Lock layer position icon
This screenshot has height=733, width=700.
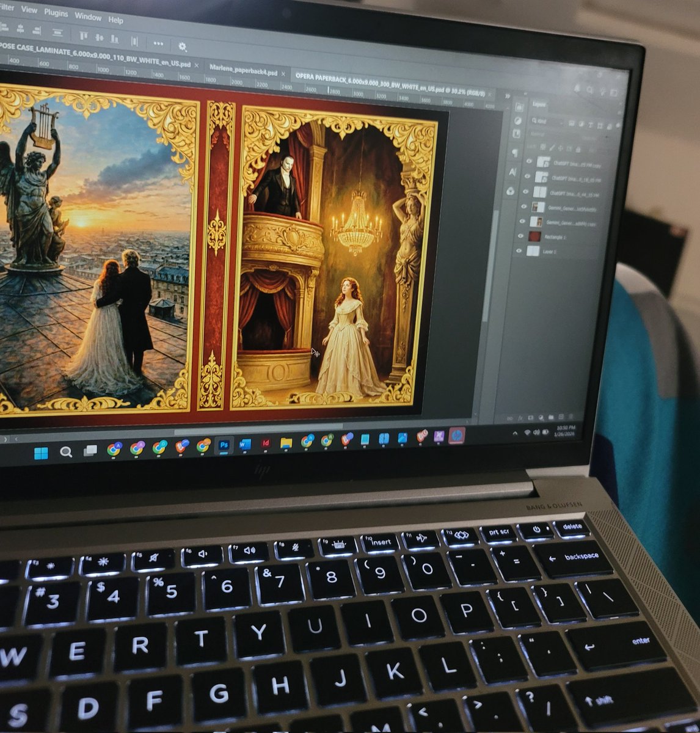[560, 148]
